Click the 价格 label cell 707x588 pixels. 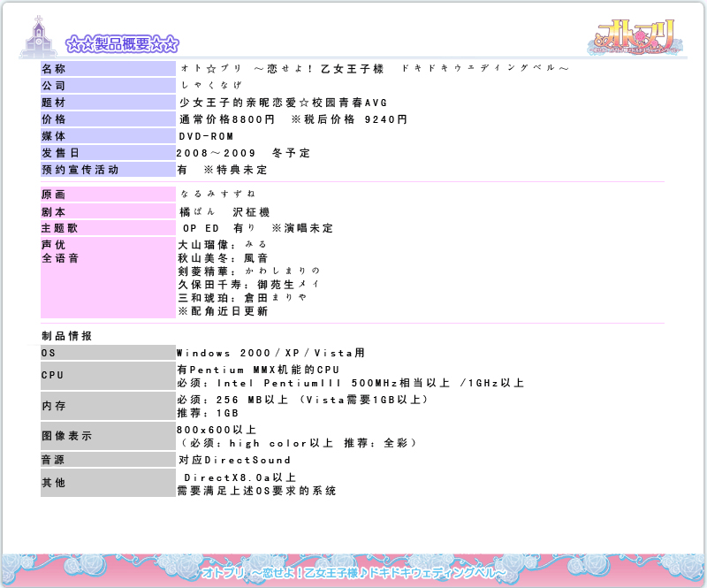pyautogui.click(x=108, y=119)
